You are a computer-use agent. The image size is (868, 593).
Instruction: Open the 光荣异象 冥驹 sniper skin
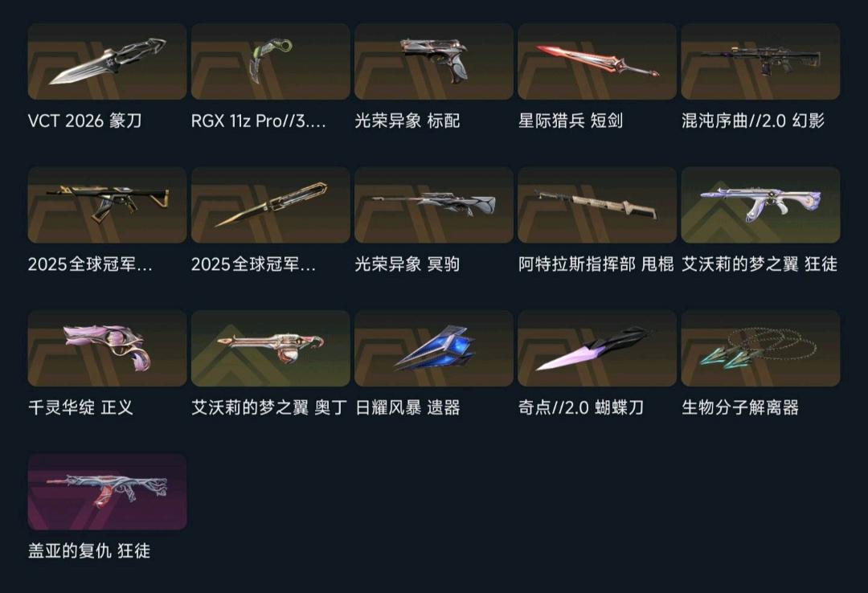click(433, 205)
